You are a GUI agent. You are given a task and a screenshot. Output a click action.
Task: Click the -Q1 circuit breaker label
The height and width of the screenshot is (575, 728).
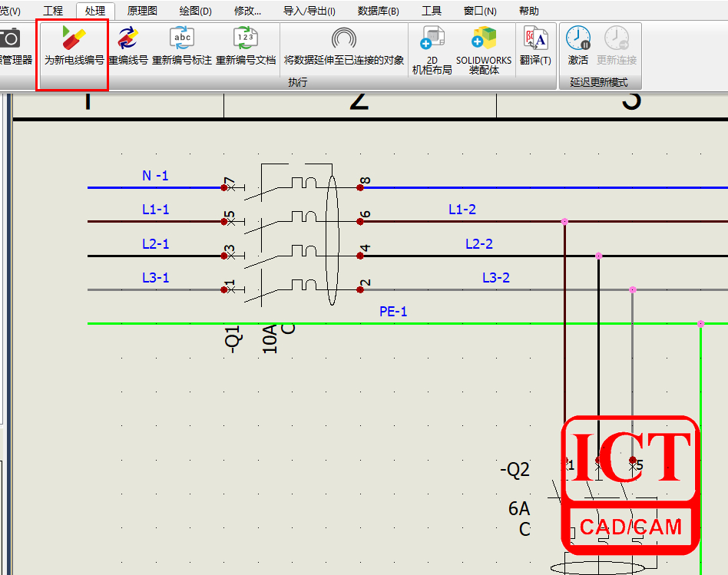(x=233, y=338)
